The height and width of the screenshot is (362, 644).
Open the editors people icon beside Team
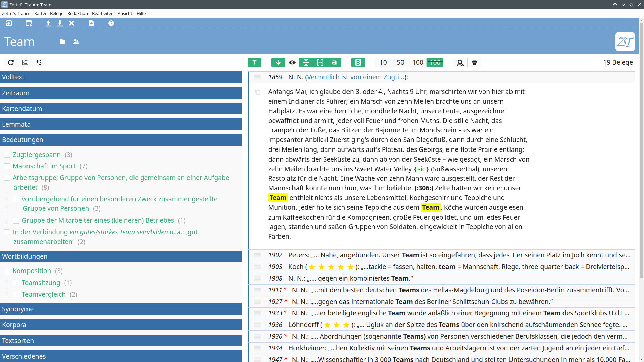pos(76,42)
